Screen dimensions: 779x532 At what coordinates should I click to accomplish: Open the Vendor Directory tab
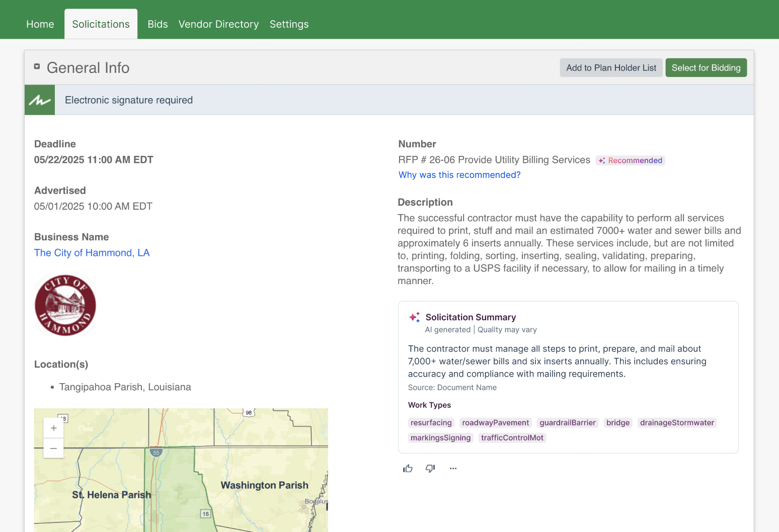[218, 24]
